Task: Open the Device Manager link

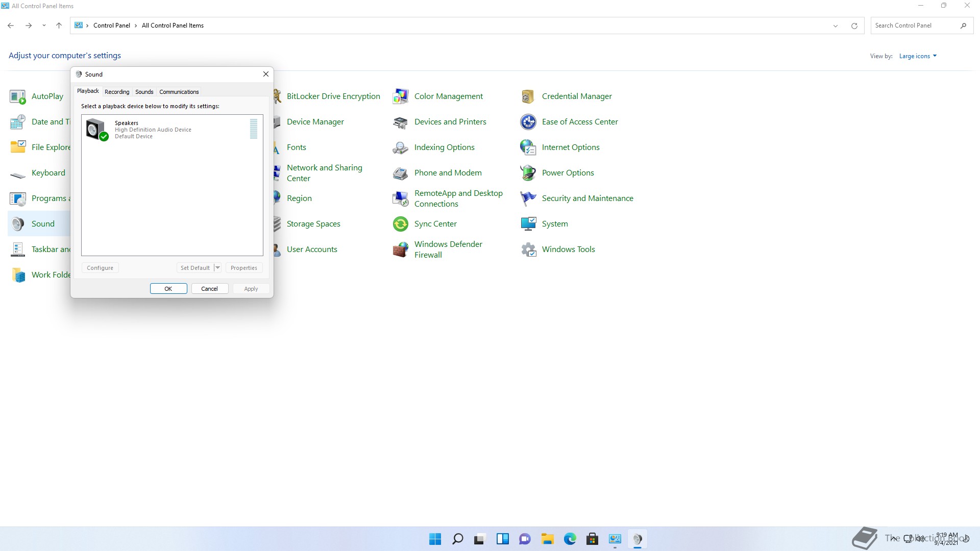Action: (x=315, y=122)
